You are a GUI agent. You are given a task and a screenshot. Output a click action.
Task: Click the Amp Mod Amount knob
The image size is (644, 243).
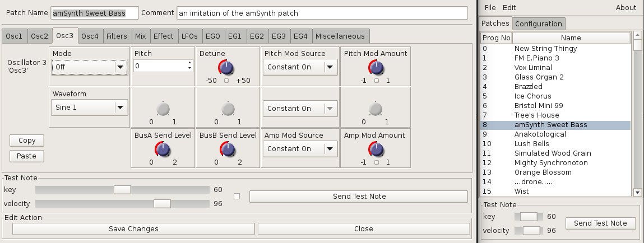(376, 149)
